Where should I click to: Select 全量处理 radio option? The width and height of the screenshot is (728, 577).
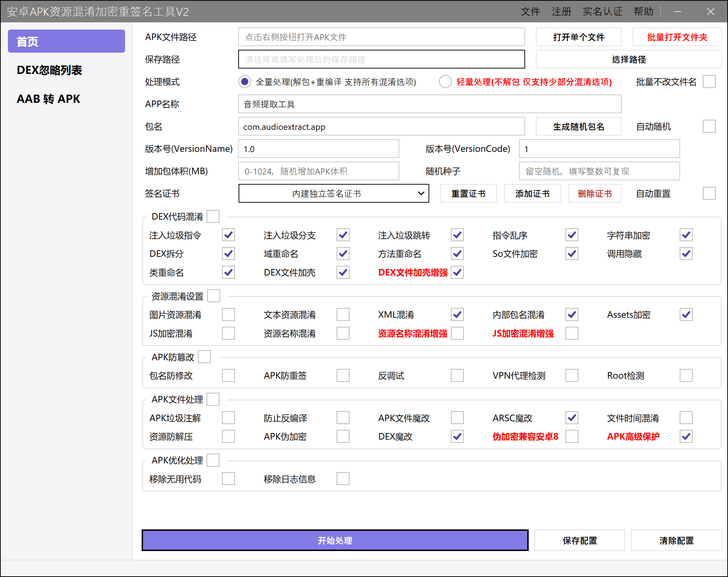coord(245,82)
